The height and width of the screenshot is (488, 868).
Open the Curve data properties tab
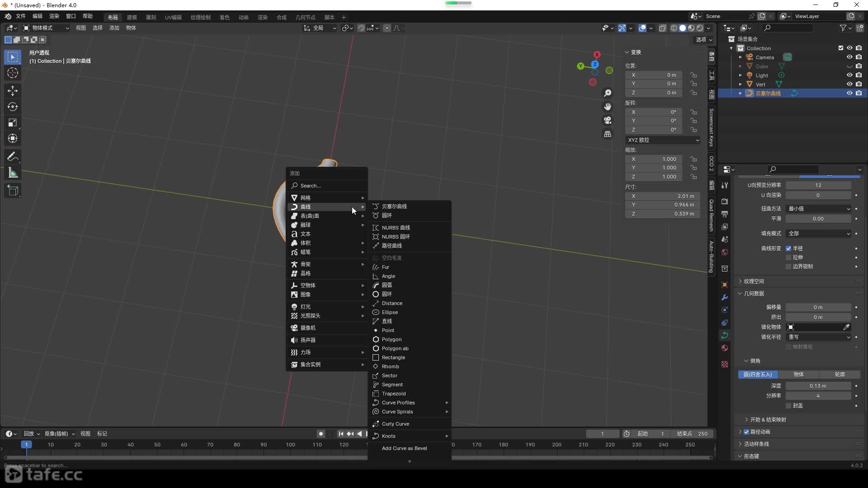(725, 335)
